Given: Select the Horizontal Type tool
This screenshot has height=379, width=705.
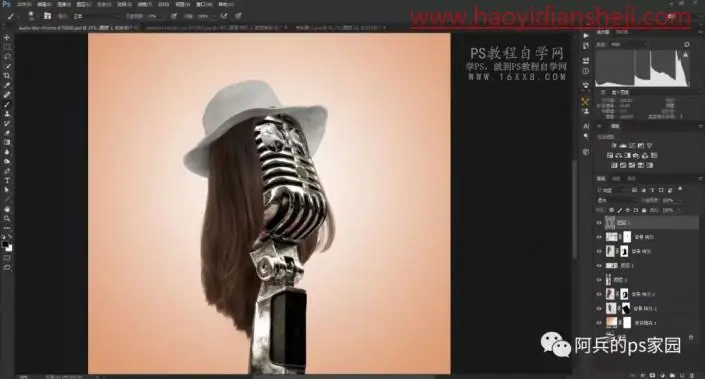Looking at the screenshot, I should pyautogui.click(x=7, y=180).
